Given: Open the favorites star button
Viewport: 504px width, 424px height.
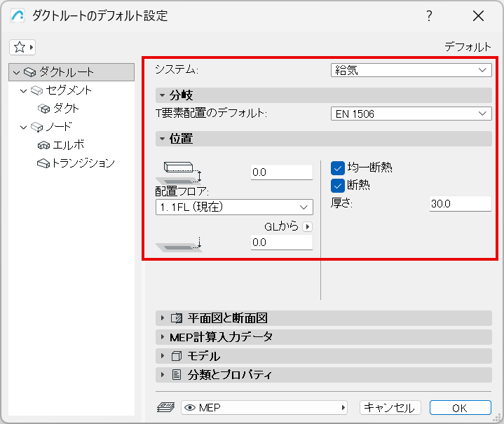Looking at the screenshot, I should [22, 47].
